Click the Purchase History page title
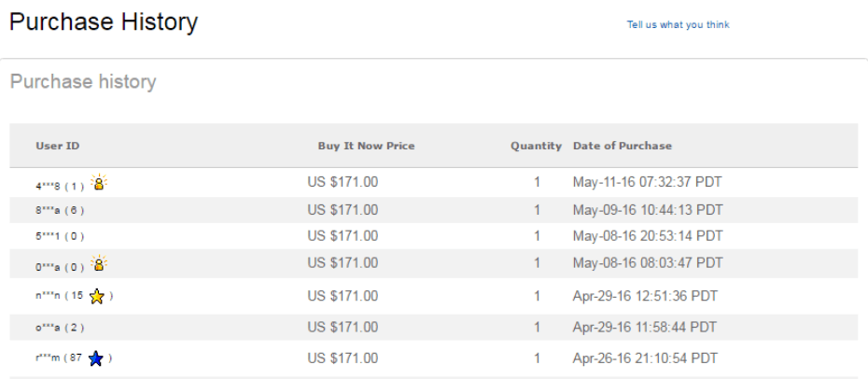 point(104,22)
